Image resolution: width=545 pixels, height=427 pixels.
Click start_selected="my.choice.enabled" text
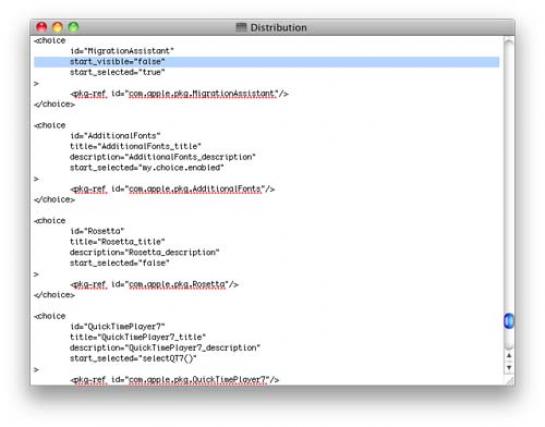point(147,167)
